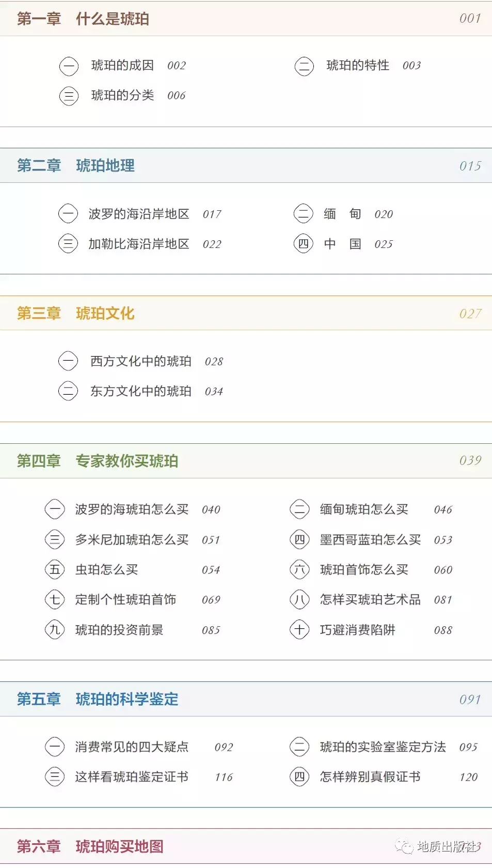Screen dimensions: 492x868
Task: Click the WeChat logo near 地质出版社
Action: pyautogui.click(x=404, y=846)
